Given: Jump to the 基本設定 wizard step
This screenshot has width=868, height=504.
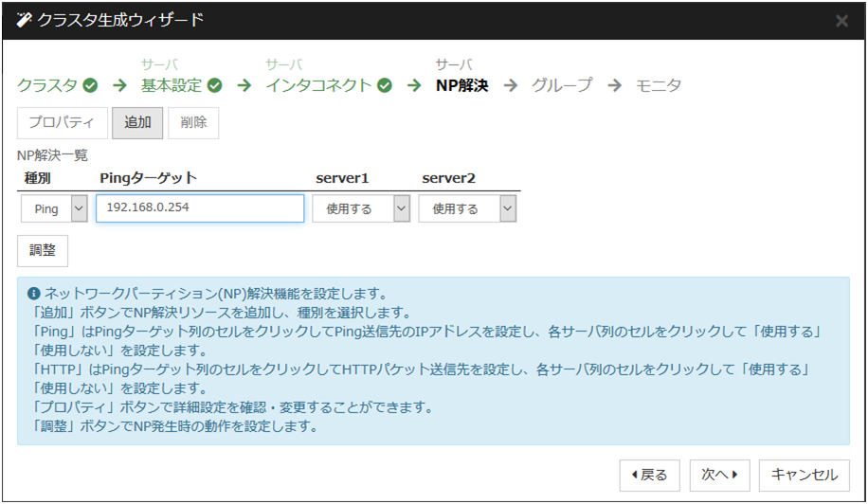Looking at the screenshot, I should click(172, 85).
